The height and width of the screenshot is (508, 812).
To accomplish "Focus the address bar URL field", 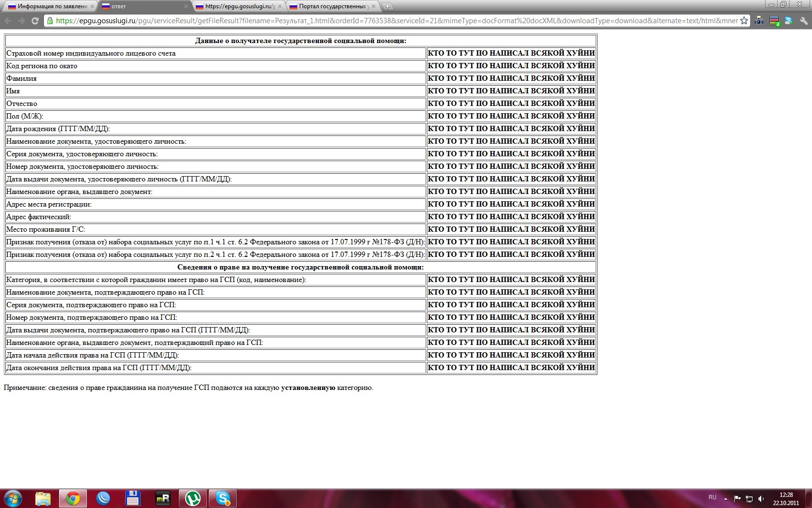I will [x=396, y=21].
